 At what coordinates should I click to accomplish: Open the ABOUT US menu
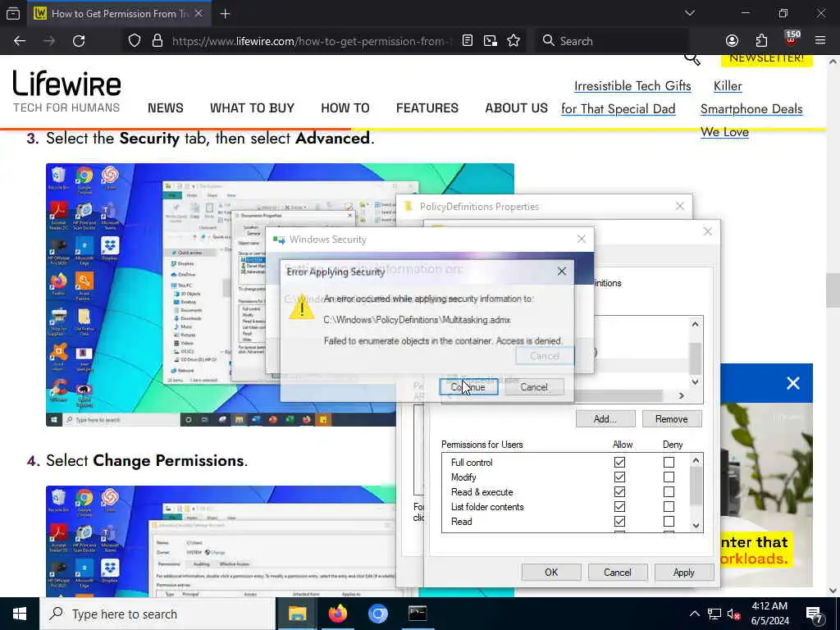tap(517, 108)
